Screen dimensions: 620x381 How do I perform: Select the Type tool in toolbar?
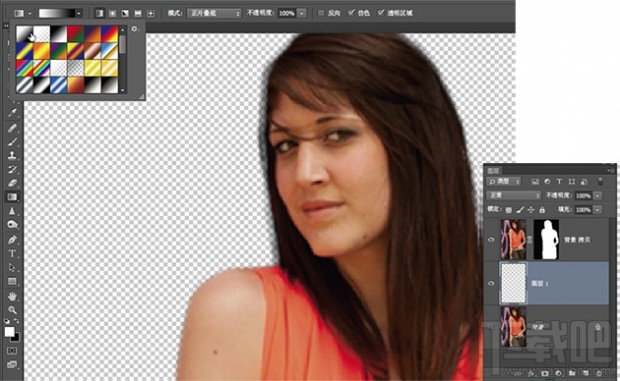(12, 253)
